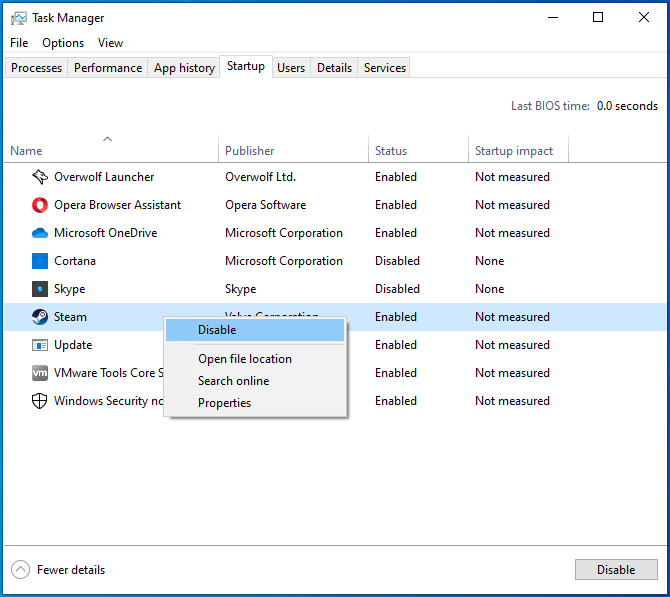
Task: Click the Skype publisher cell
Action: pos(241,289)
